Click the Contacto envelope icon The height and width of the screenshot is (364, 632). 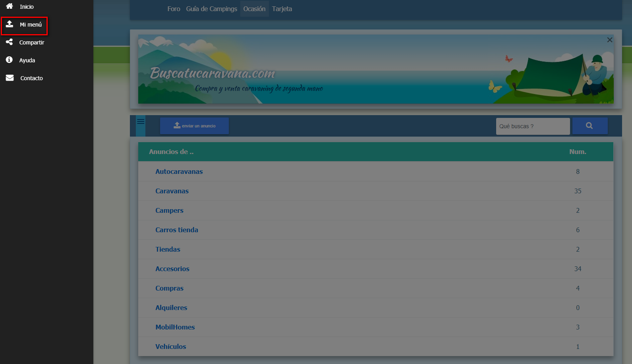tap(10, 78)
